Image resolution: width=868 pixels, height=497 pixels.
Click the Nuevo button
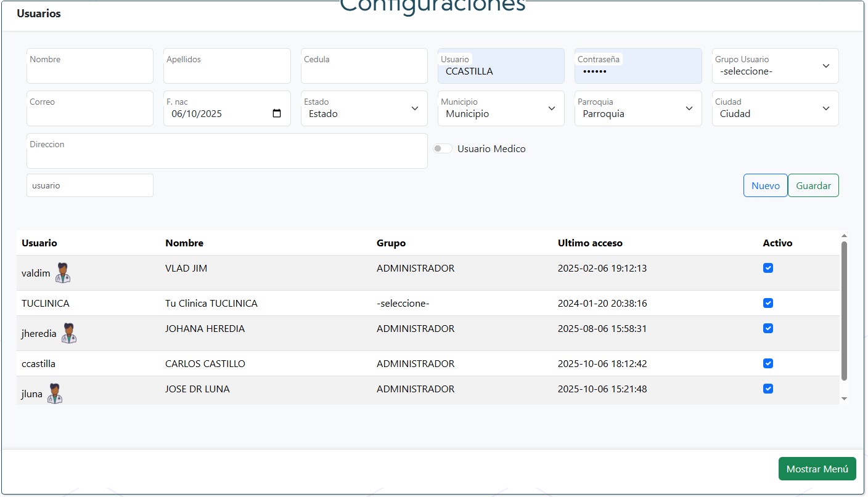pos(766,185)
